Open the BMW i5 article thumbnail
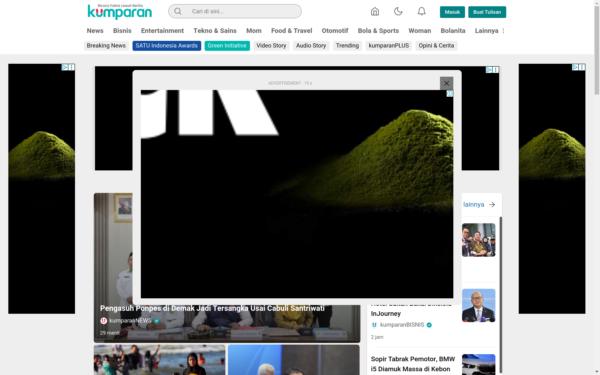600x375 pixels. (478, 364)
